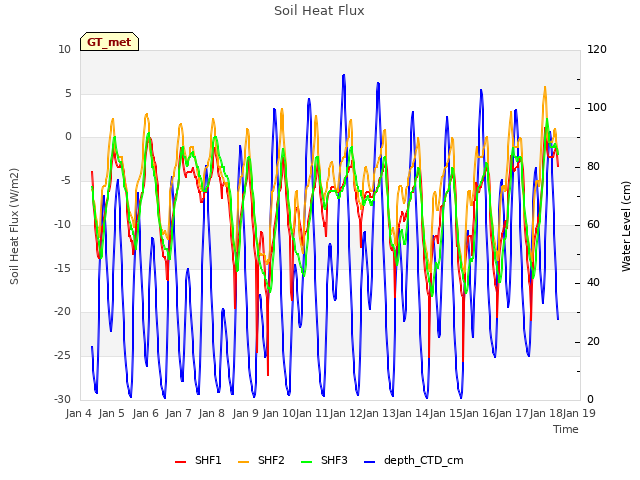Toggle the depth_CTD_cm series in the legend
The height and width of the screenshot is (480, 640).
[413, 460]
